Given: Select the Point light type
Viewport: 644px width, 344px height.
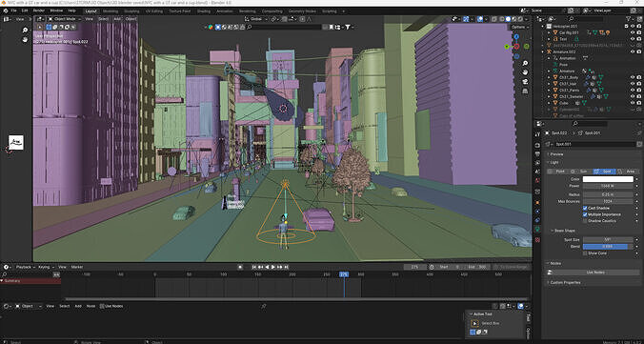Looking at the screenshot, I should coord(557,171).
